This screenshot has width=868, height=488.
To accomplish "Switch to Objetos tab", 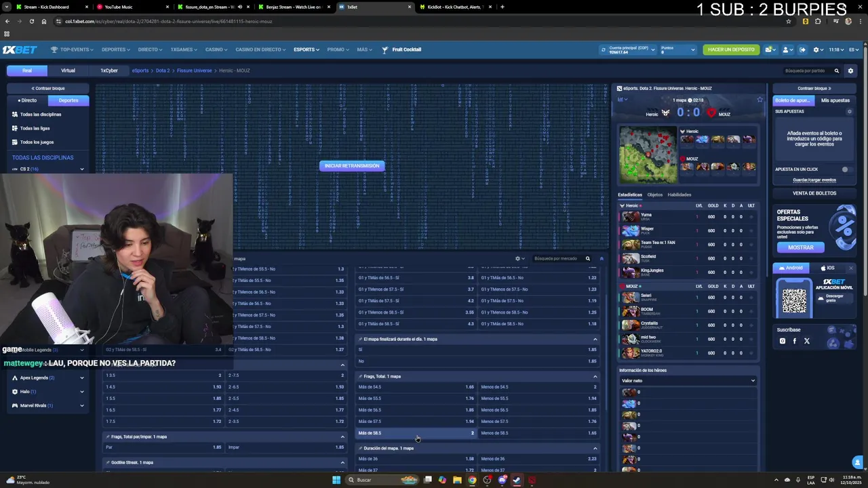I will pos(654,195).
